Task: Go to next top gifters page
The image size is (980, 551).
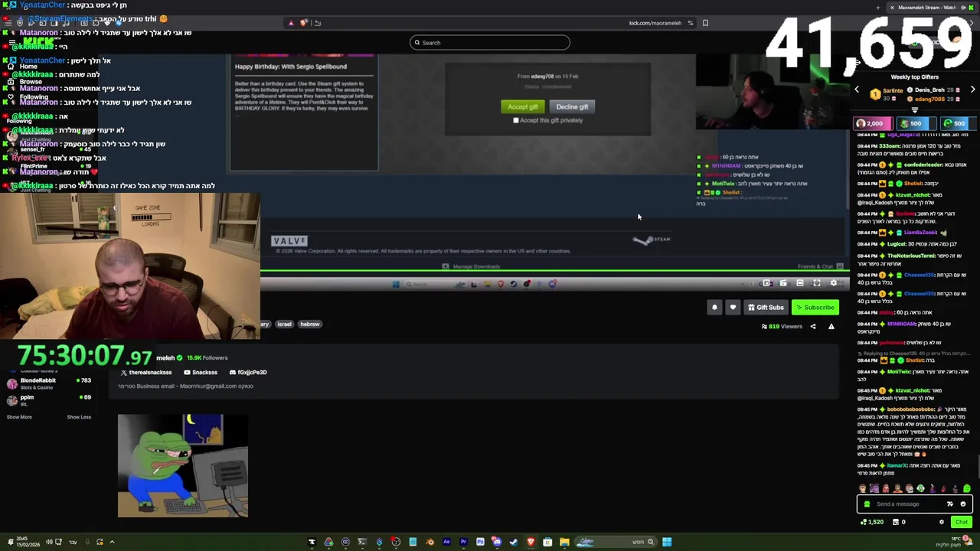Action: [x=972, y=90]
